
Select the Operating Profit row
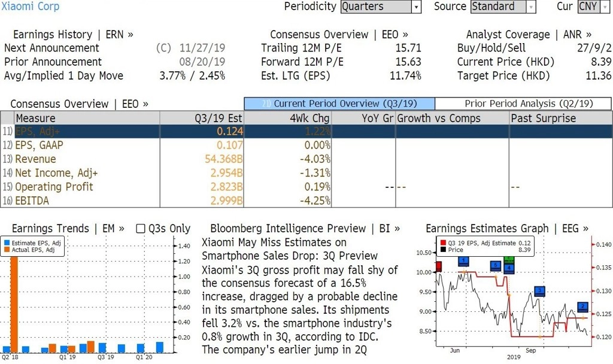306,187
